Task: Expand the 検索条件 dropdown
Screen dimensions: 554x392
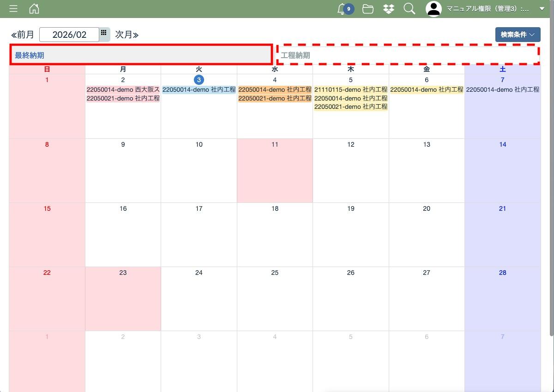Action: click(518, 35)
